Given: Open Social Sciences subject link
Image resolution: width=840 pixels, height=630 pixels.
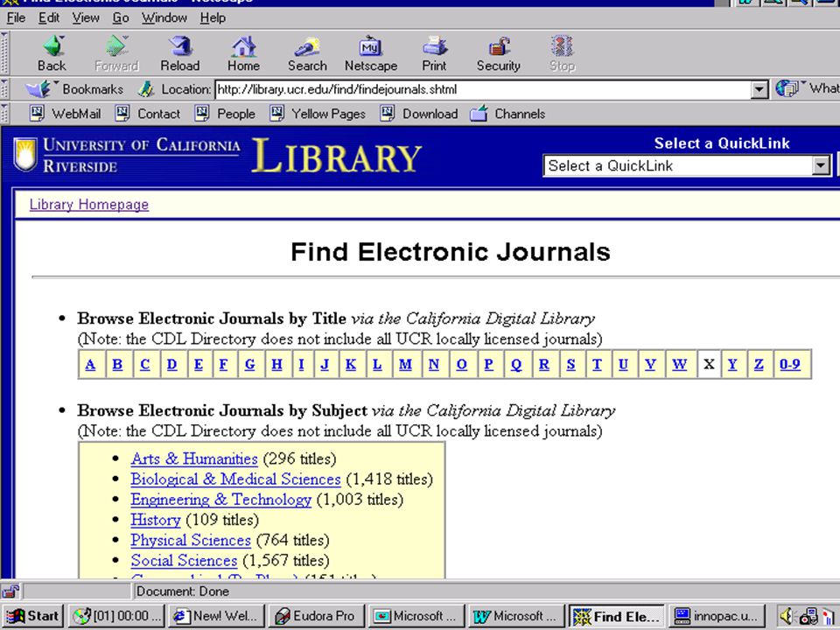Looking at the screenshot, I should (184, 560).
